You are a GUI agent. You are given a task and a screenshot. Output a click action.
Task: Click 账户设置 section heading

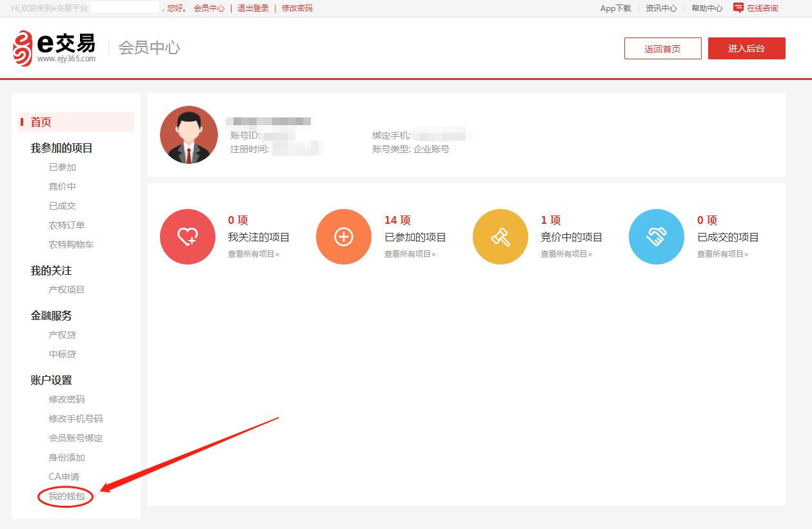(52, 380)
